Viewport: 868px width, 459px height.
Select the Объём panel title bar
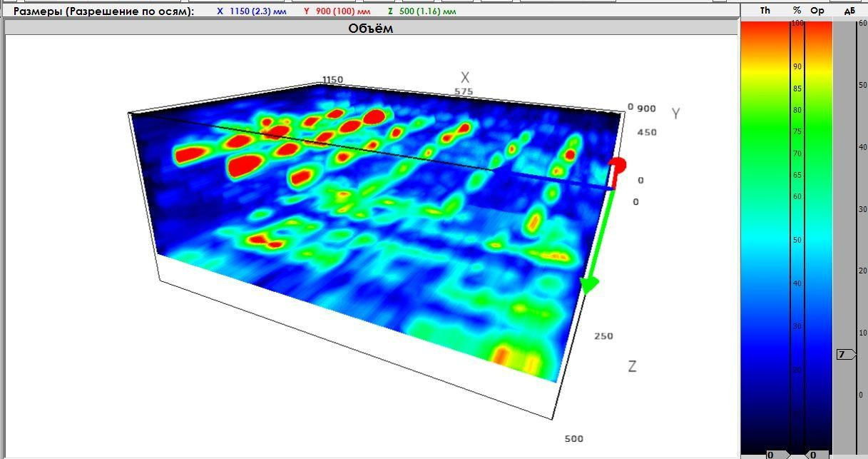coord(371,29)
